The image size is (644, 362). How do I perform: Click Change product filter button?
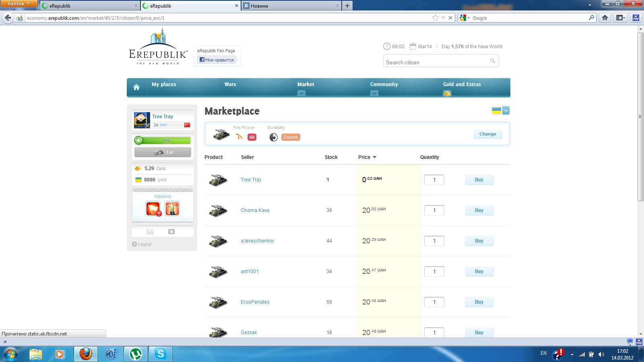(488, 134)
